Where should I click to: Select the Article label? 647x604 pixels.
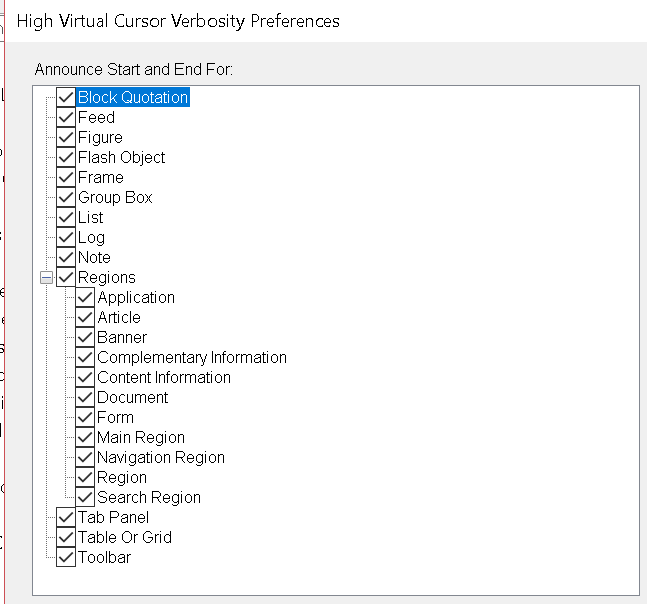click(x=119, y=318)
